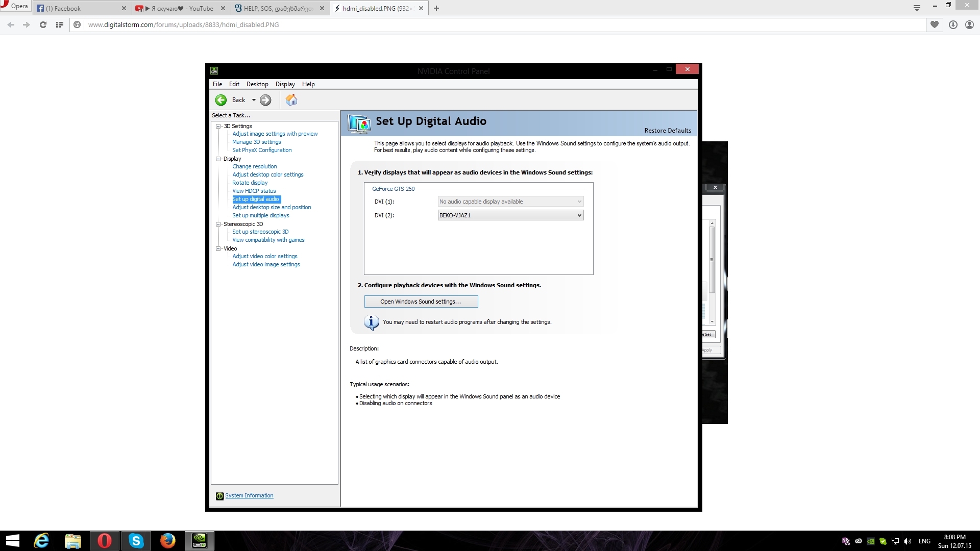The height and width of the screenshot is (551, 980).
Task: Collapse the Stereoscopic 3D tree node
Action: (218, 224)
